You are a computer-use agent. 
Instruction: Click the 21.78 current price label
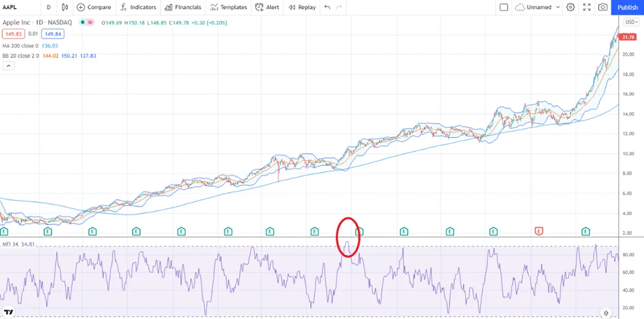click(x=628, y=37)
